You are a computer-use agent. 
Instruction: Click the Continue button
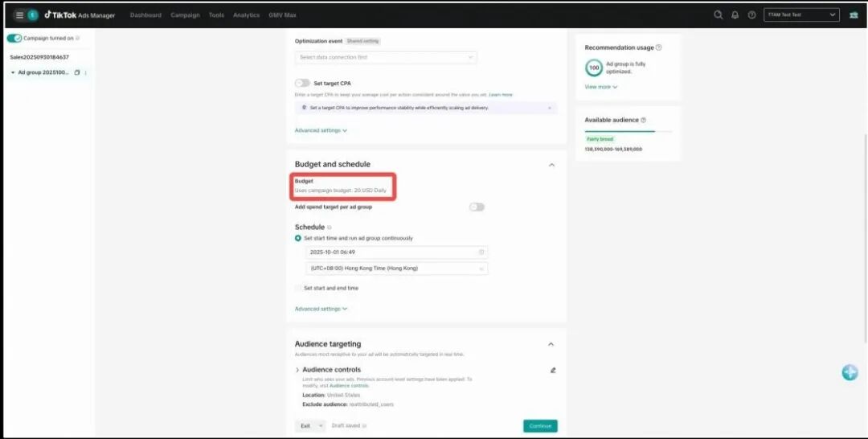click(540, 425)
